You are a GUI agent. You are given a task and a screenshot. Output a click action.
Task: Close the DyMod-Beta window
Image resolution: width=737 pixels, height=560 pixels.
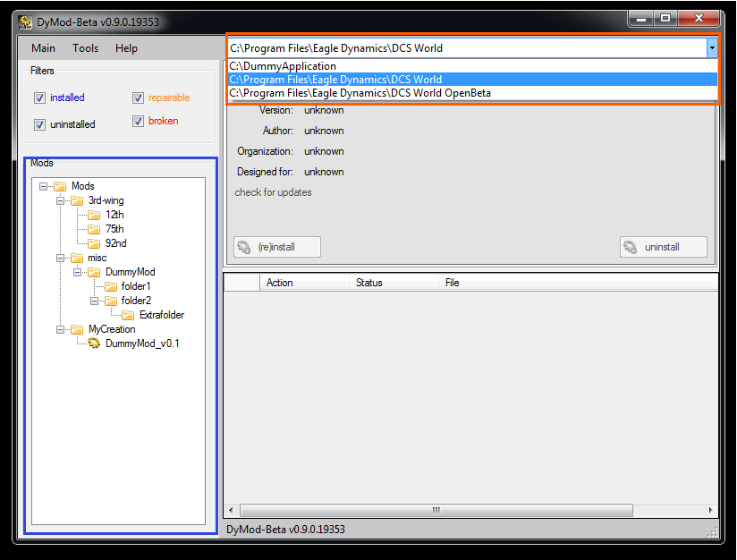pos(699,18)
